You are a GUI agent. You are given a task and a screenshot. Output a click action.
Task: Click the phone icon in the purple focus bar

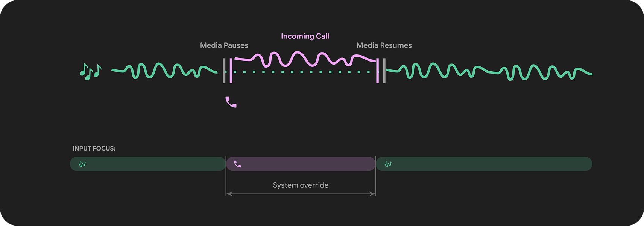tap(237, 164)
